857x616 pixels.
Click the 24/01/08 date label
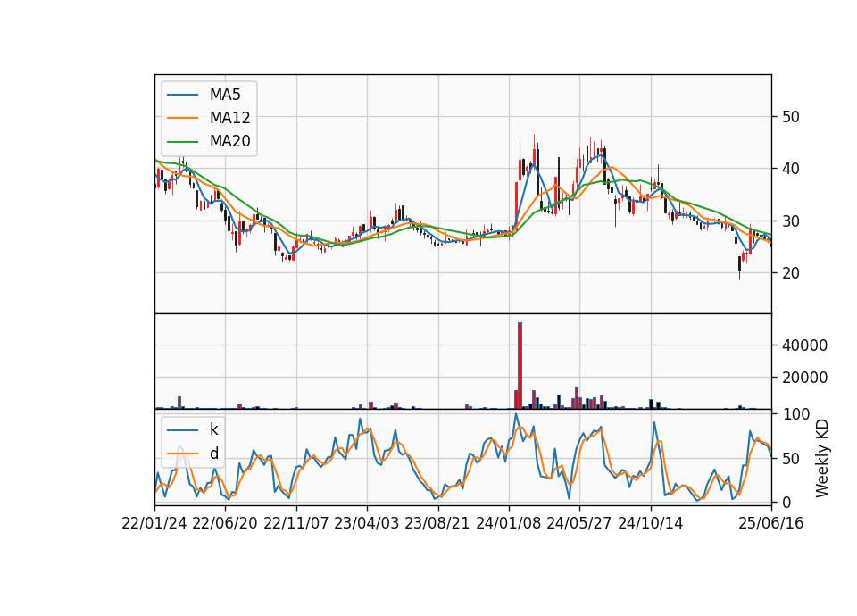pos(508,524)
